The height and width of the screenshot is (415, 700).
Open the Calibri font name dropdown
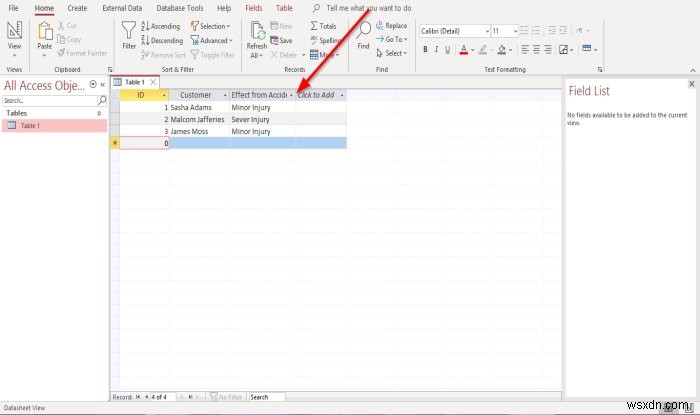pyautogui.click(x=487, y=31)
